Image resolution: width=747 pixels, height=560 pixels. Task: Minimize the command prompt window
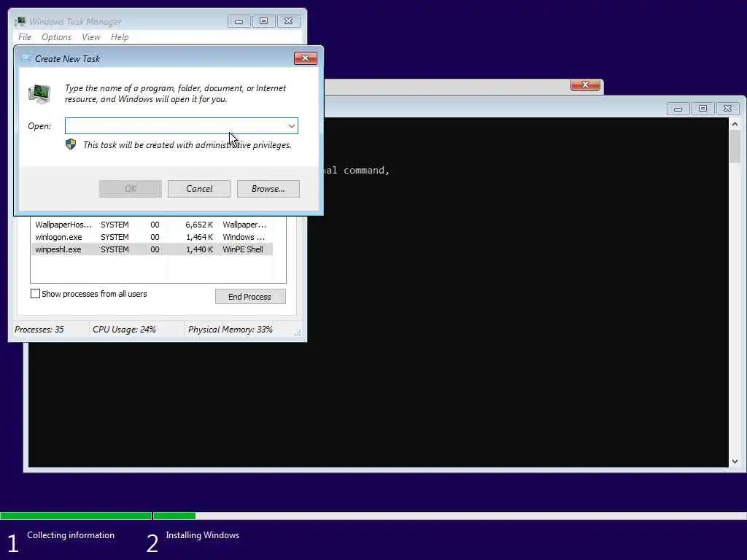point(678,109)
